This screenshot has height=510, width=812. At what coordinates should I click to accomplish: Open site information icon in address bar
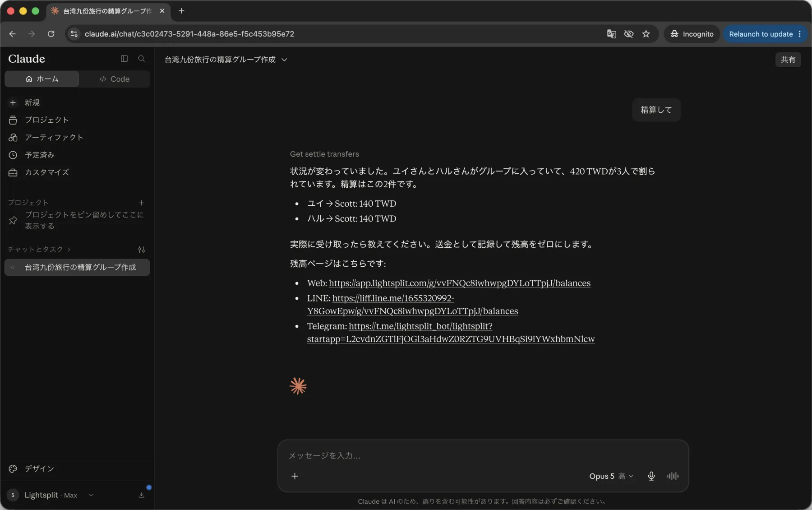pyautogui.click(x=74, y=34)
